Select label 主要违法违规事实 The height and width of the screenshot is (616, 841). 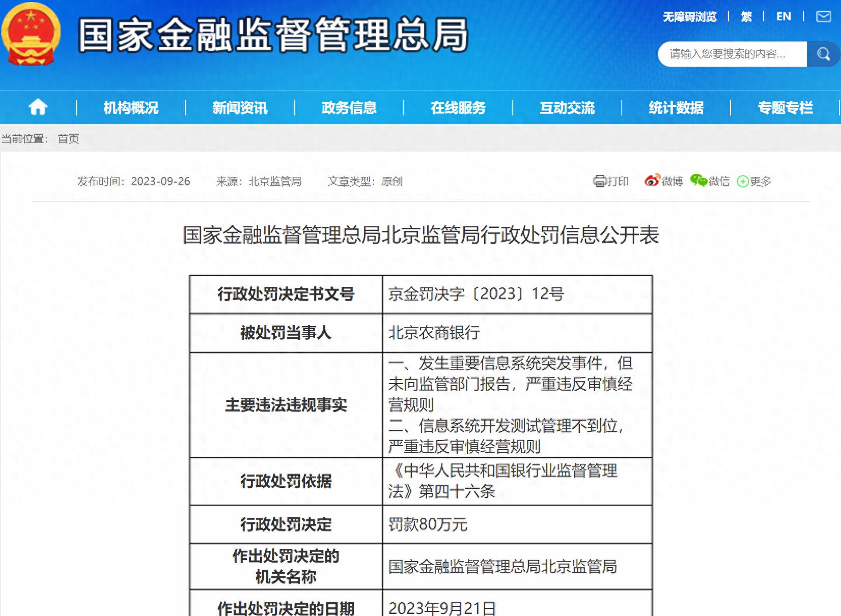tap(286, 405)
